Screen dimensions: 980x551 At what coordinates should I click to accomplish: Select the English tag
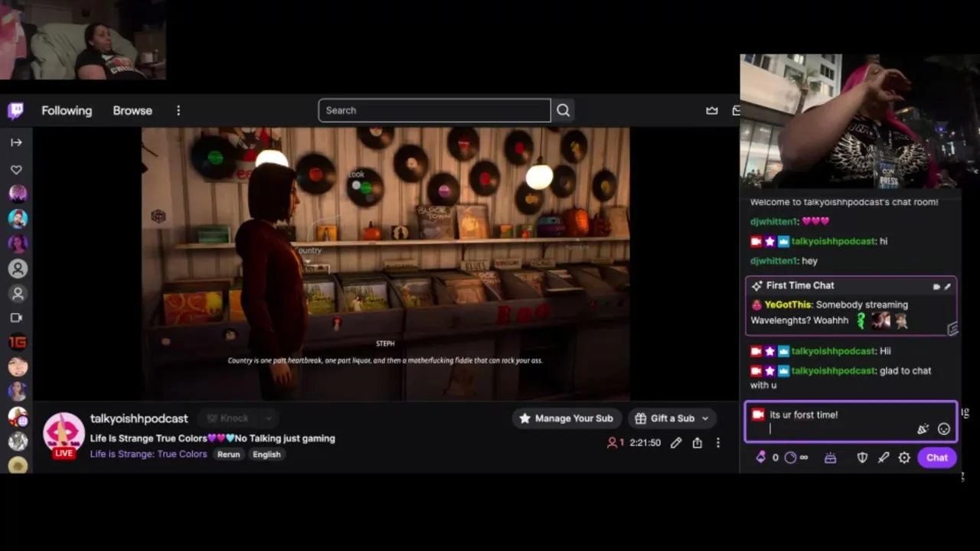[266, 454]
